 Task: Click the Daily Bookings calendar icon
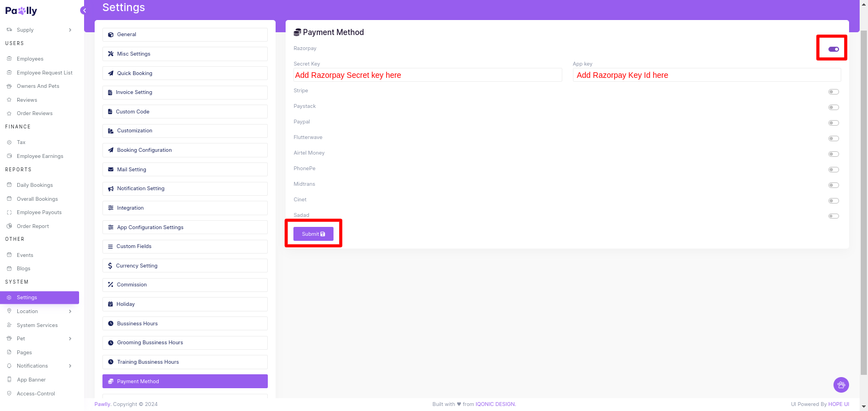click(9, 185)
